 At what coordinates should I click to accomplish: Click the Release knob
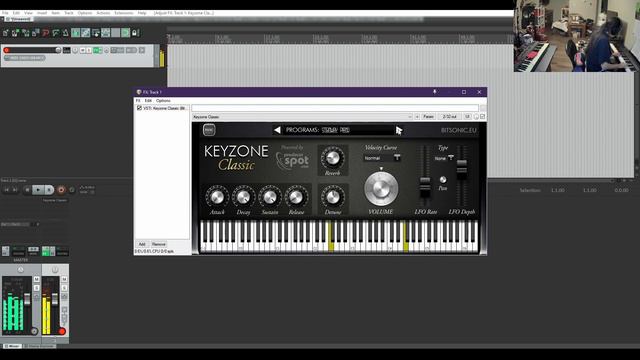pos(296,197)
